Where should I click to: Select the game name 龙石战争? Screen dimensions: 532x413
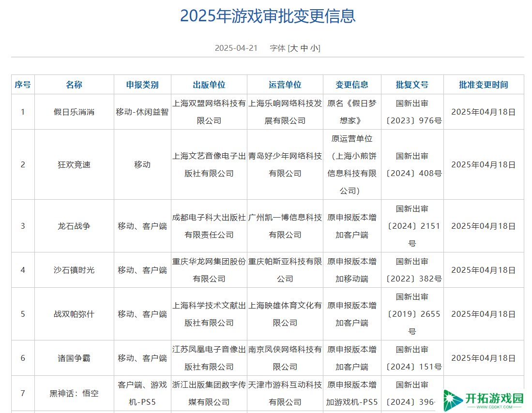(x=74, y=226)
